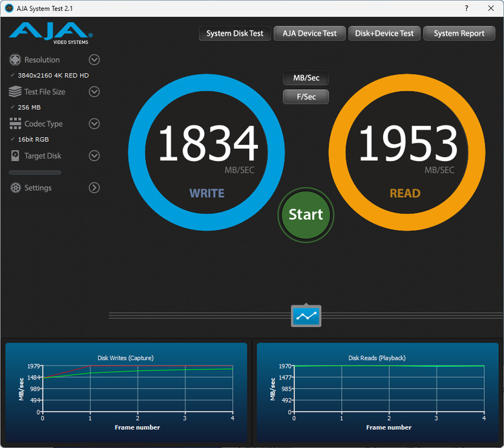Click the Target Disk label
Screen dimensions: 504x448
point(43,156)
